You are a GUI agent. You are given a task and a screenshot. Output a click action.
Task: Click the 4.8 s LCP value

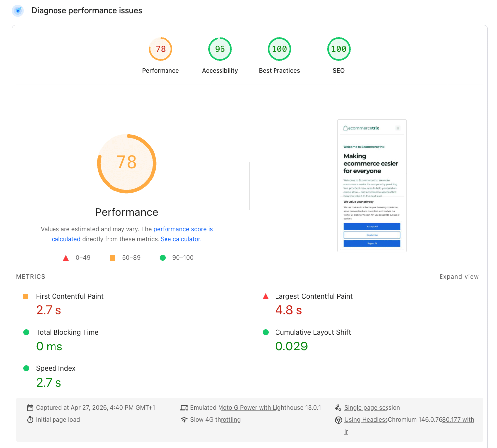(x=288, y=310)
